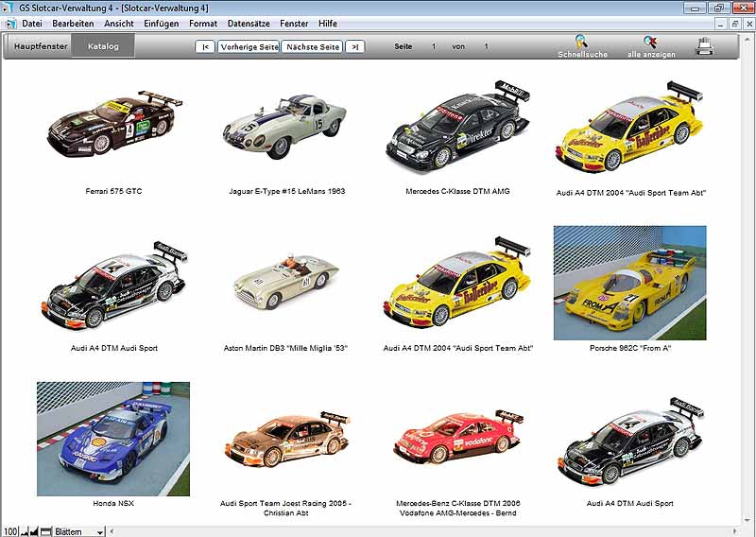Go to Nächste Seite
The image size is (756, 537).
pos(312,46)
